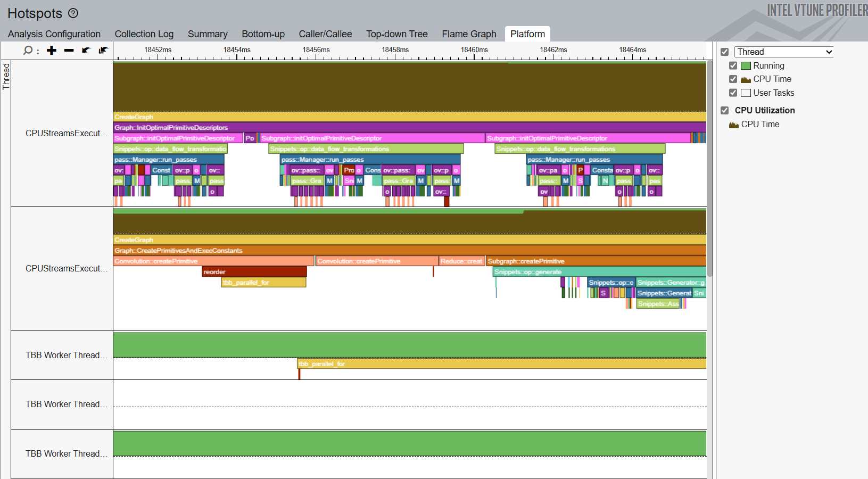Zoom out using the minus icon
868x479 pixels.
pos(69,50)
